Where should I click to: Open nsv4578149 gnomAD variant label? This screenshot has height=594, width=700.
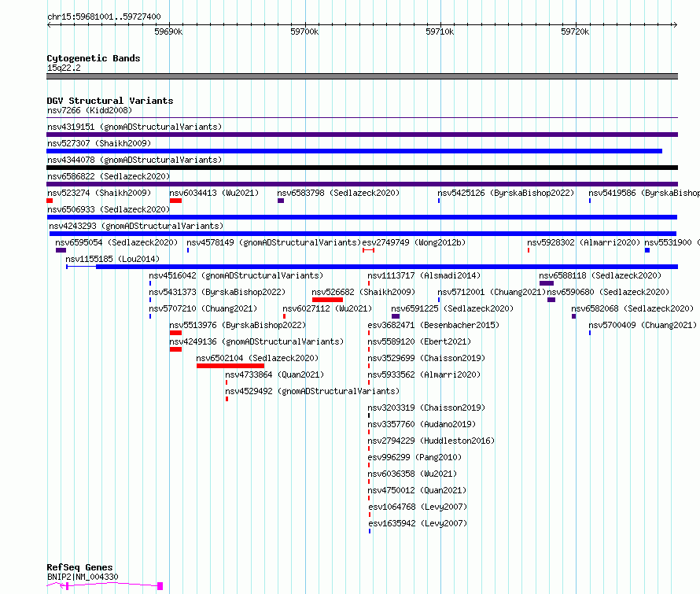(x=274, y=242)
